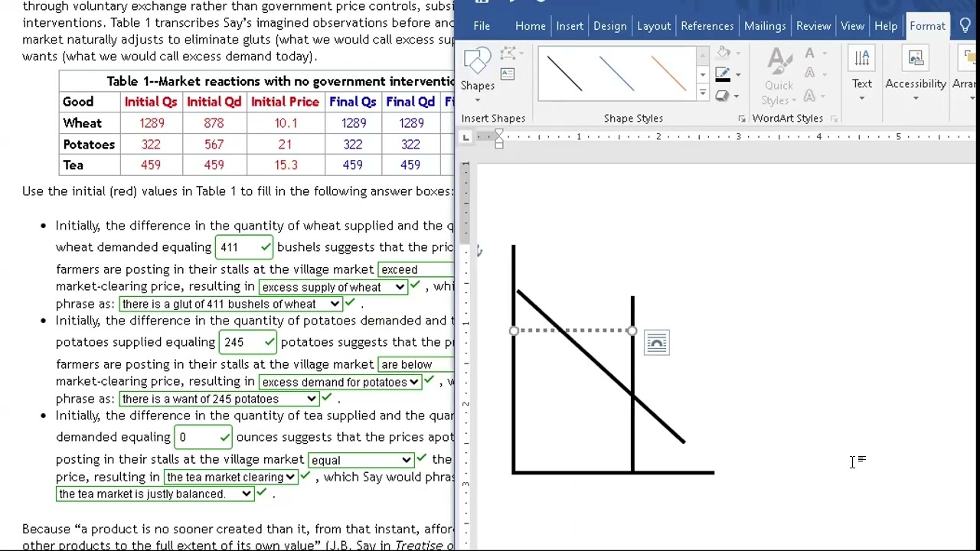This screenshot has width=980, height=551.
Task: Click the Shape Outline pen icon
Action: [x=723, y=74]
